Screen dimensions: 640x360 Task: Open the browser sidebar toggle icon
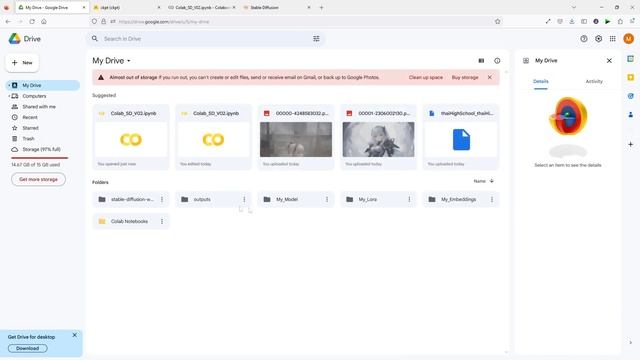point(584,22)
